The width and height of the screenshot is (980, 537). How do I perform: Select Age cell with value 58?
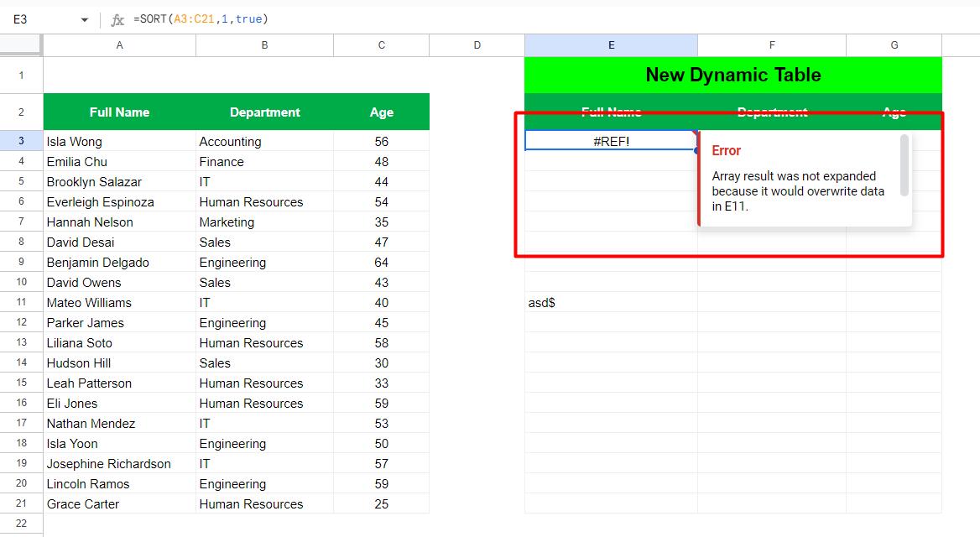381,342
